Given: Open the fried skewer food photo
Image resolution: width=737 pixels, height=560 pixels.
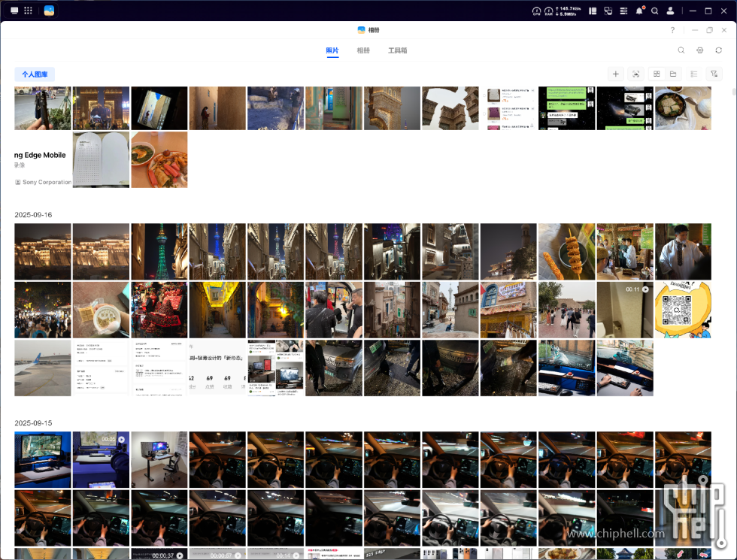Looking at the screenshot, I should pyautogui.click(x=567, y=252).
